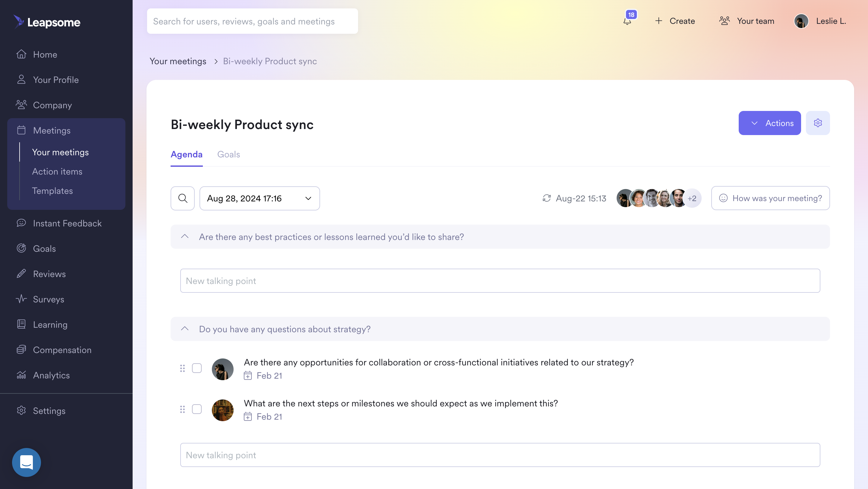Click first participant avatar in attendee list

625,198
